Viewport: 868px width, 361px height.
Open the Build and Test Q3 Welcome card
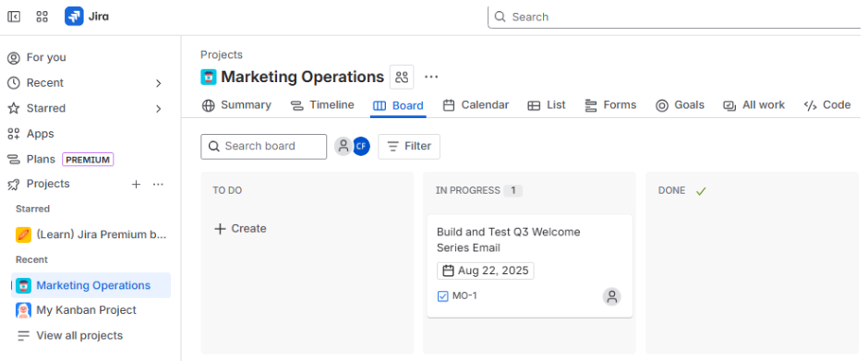pos(530,266)
